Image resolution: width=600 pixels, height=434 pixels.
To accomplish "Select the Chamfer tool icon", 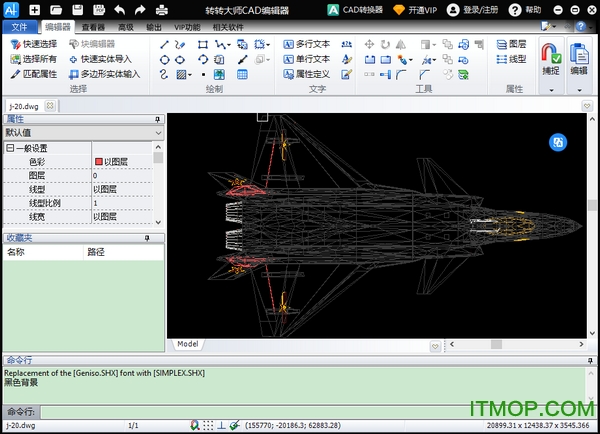I will [x=424, y=74].
